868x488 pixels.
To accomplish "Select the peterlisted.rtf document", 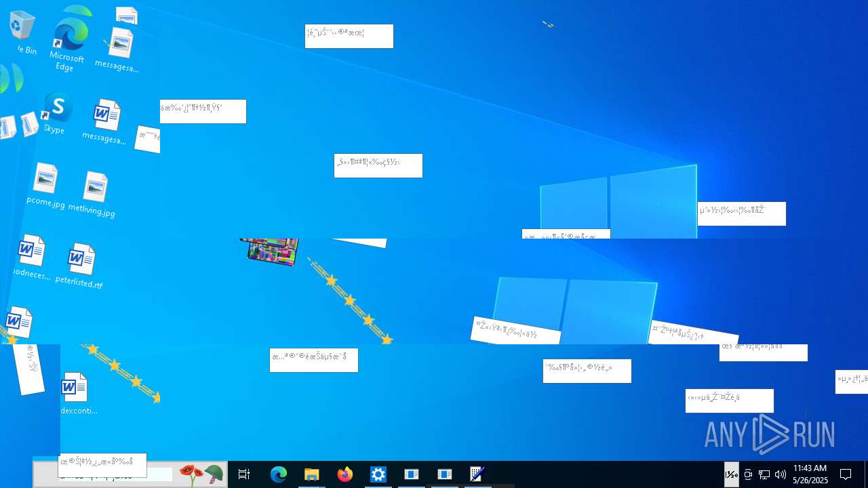I will pos(79,267).
